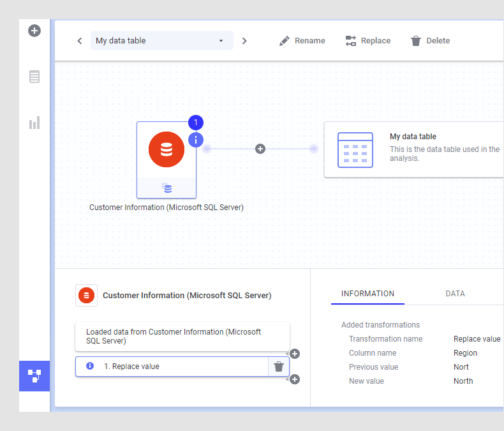Image resolution: width=504 pixels, height=431 pixels.
Task: Click the blue info badge on source node
Action: coord(196,139)
